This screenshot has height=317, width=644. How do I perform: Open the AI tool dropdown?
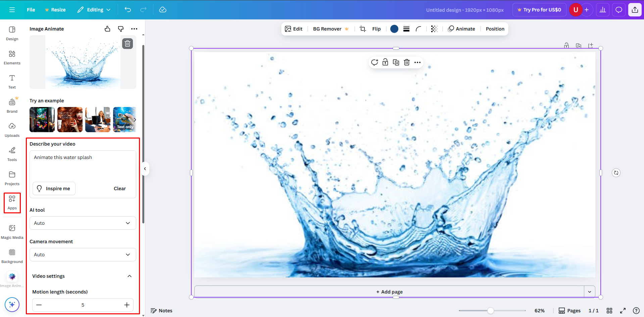tap(83, 223)
